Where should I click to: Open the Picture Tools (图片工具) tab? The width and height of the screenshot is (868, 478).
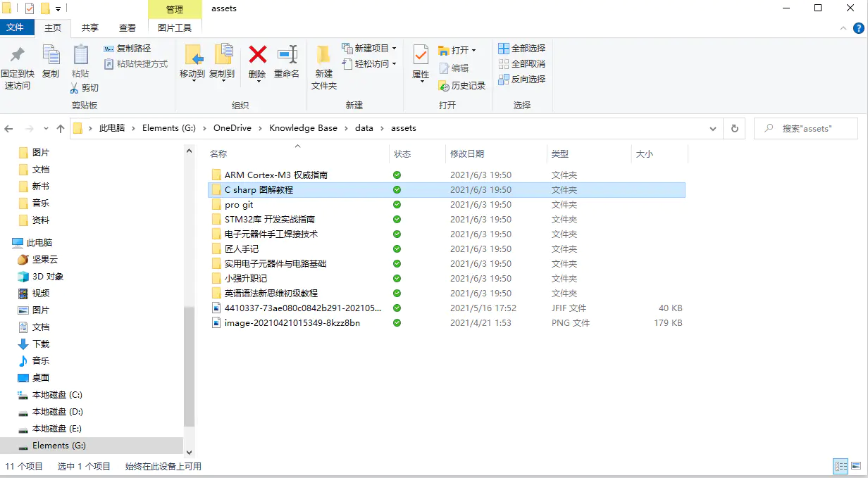[x=175, y=27]
